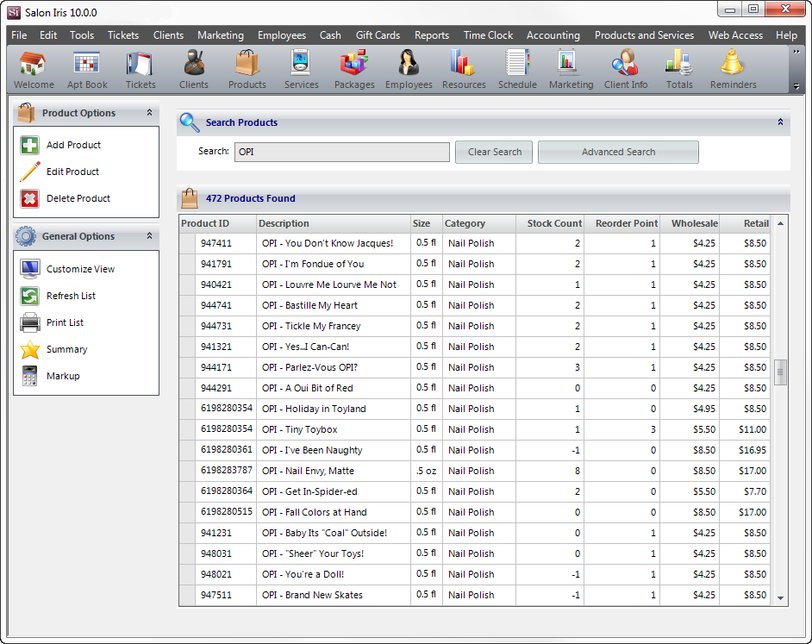The image size is (812, 644).
Task: Open the Products and Services menu
Action: pos(644,35)
